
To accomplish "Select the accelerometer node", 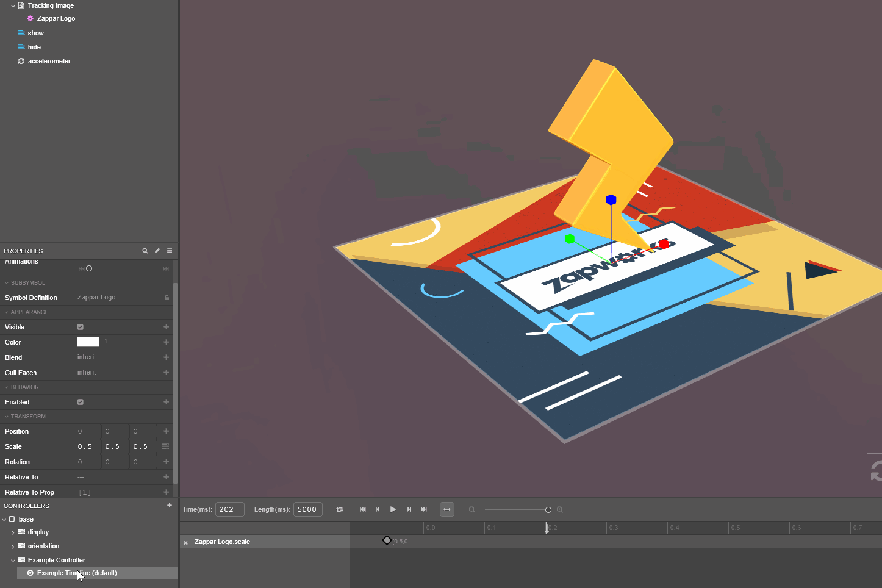I will [49, 61].
